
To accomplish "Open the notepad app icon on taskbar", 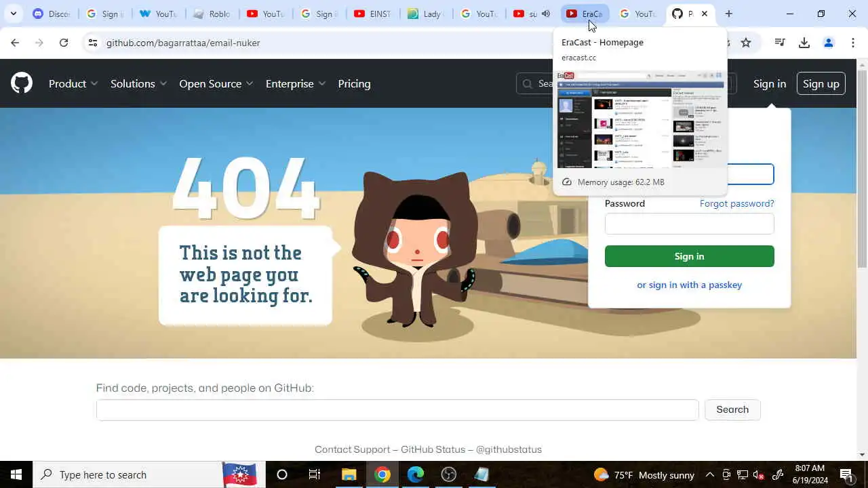I will pyautogui.click(x=482, y=474).
